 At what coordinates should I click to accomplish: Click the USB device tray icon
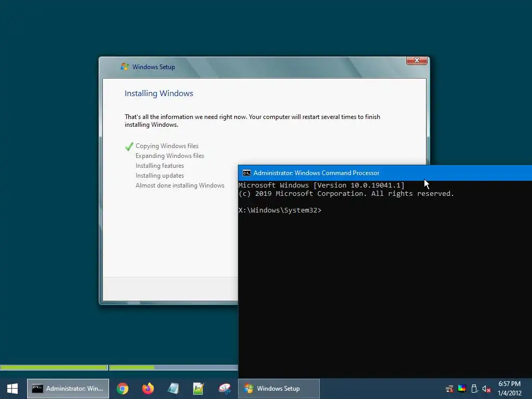474,389
